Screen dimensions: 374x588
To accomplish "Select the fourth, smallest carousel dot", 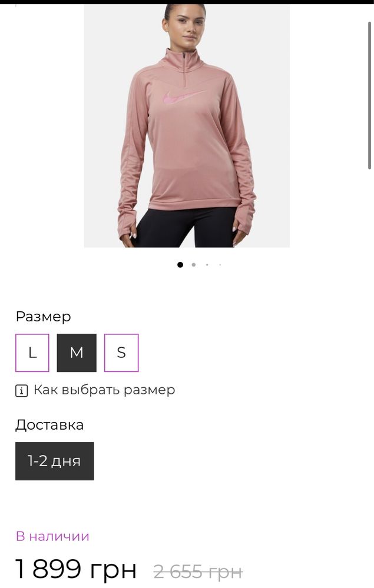I will coord(220,265).
